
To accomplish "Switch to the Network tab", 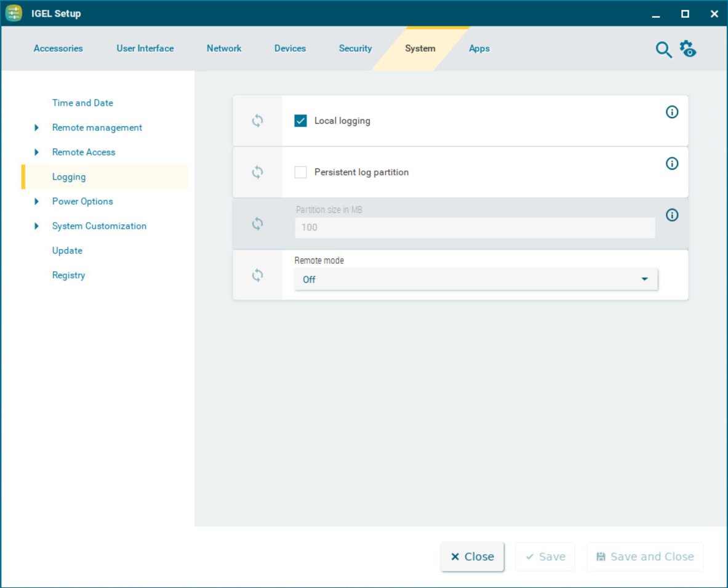I will click(224, 49).
